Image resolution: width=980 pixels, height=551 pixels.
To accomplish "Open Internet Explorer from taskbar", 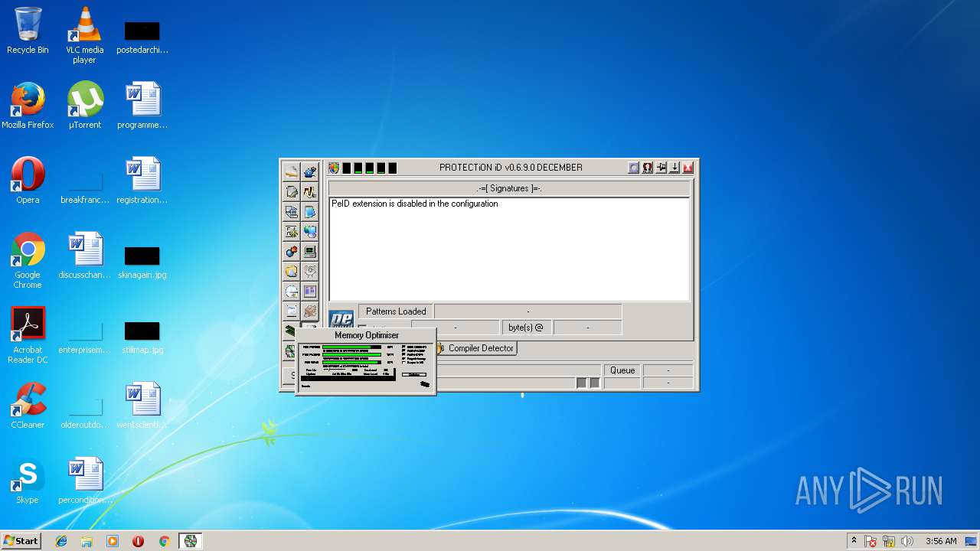I will click(61, 541).
